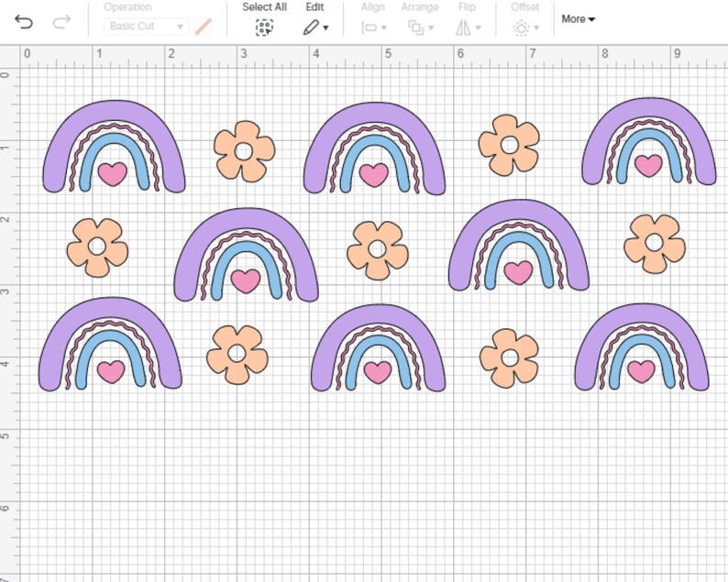Click the Select All icon
The height and width of the screenshot is (582, 728).
coord(264,27)
